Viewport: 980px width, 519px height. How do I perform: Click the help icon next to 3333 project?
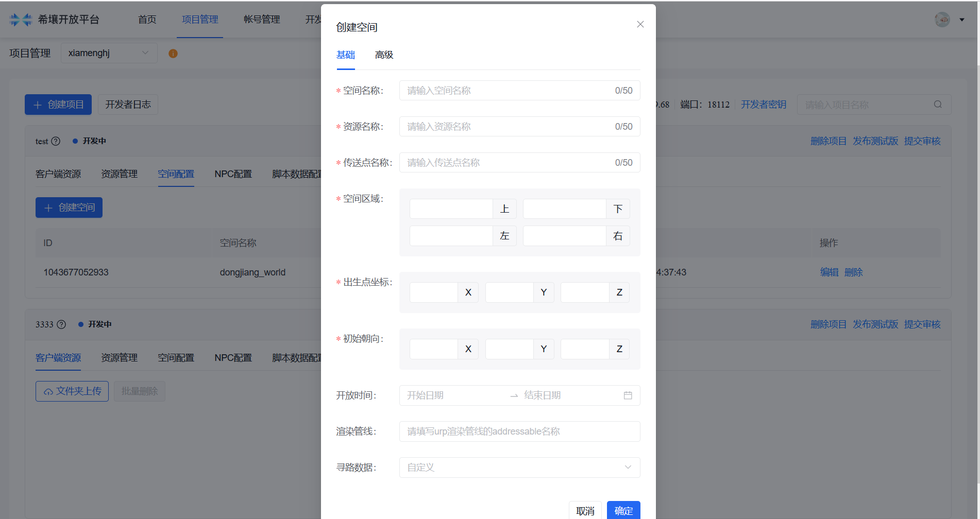tap(61, 324)
